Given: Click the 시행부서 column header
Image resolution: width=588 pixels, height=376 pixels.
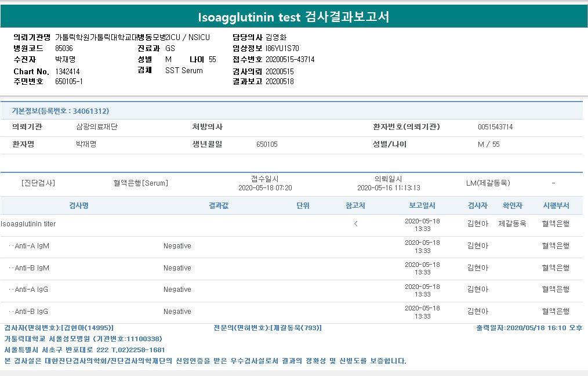Looking at the screenshot, I should point(556,206).
